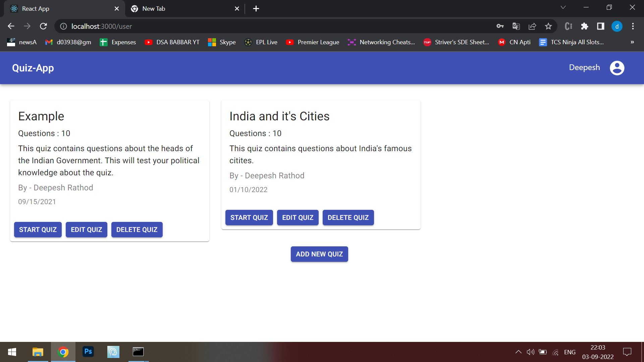This screenshot has width=644, height=362.
Task: Start the India and it's Cities quiz
Action: coord(249,218)
